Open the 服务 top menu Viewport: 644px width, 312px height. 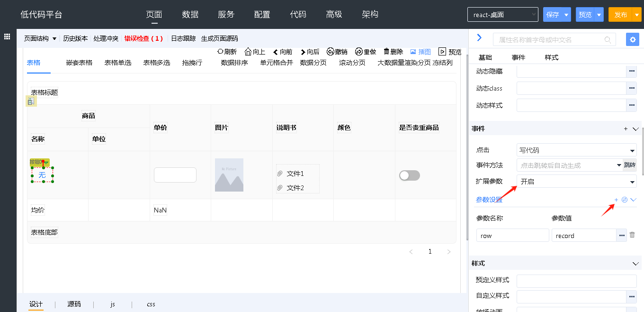226,14
